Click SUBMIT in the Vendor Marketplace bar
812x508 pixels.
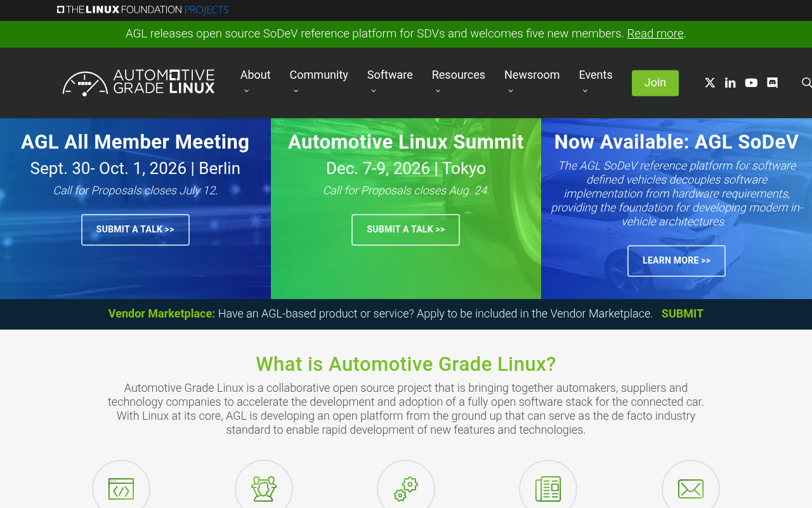pos(683,314)
